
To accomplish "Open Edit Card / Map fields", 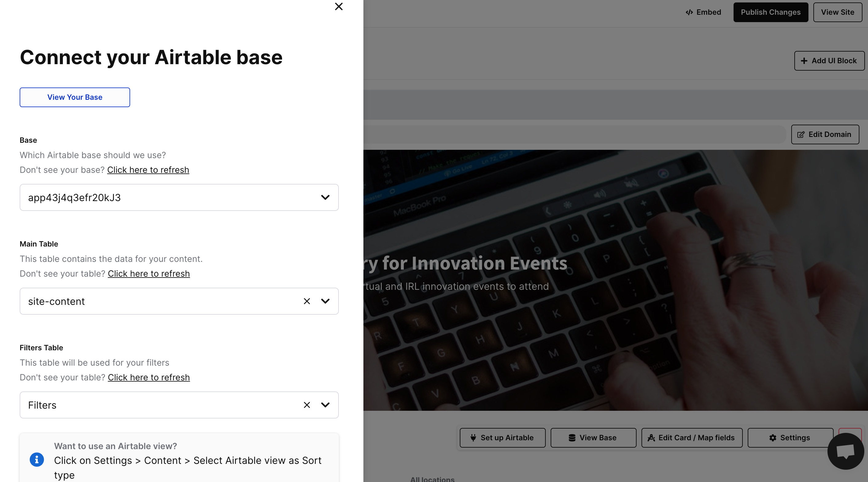I will [692, 437].
